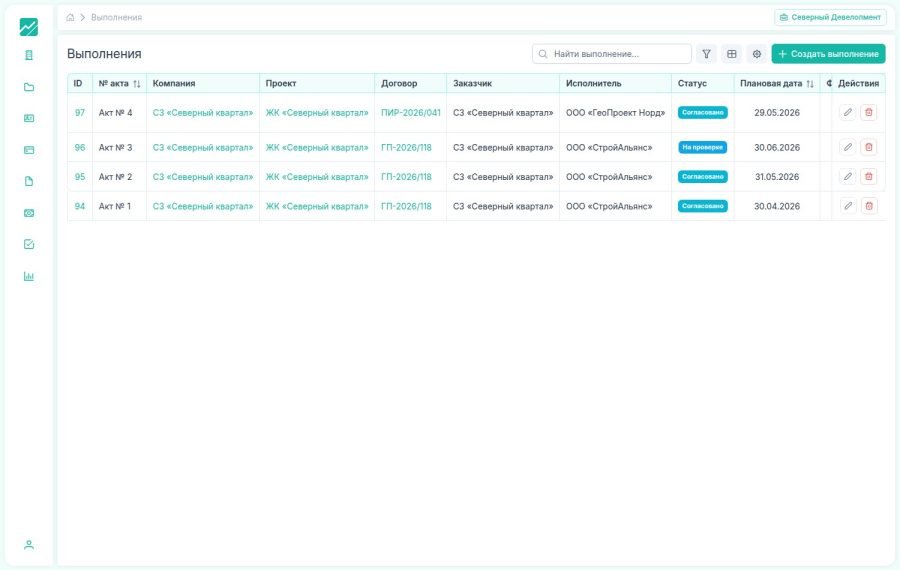Open Северный Девелопмент company selector
Screen dimensions: 900x570
(x=830, y=17)
